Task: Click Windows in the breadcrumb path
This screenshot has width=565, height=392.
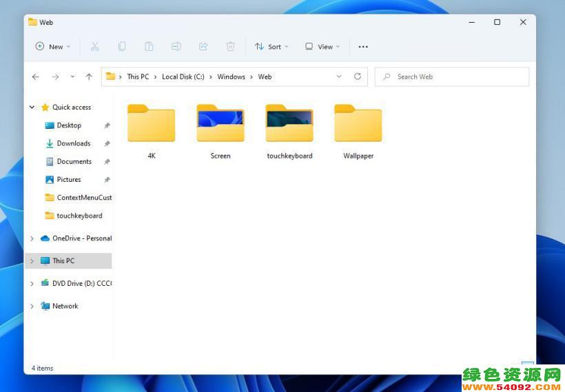Action: 231,76
